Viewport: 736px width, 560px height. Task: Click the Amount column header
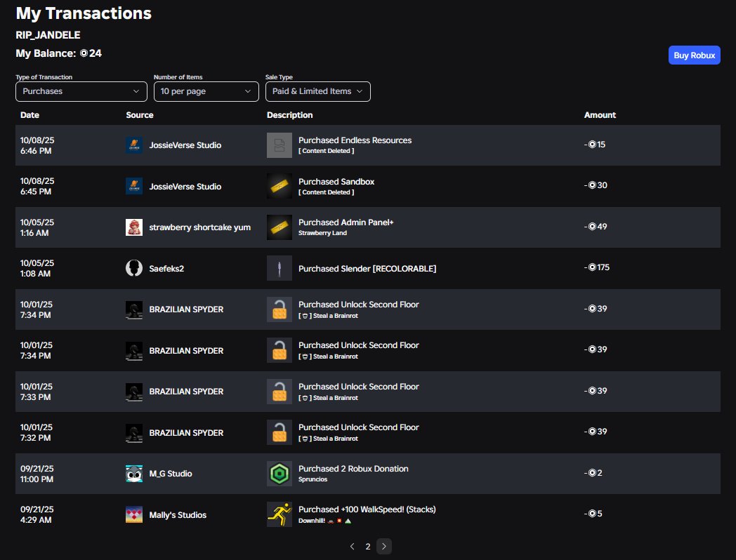pos(600,115)
